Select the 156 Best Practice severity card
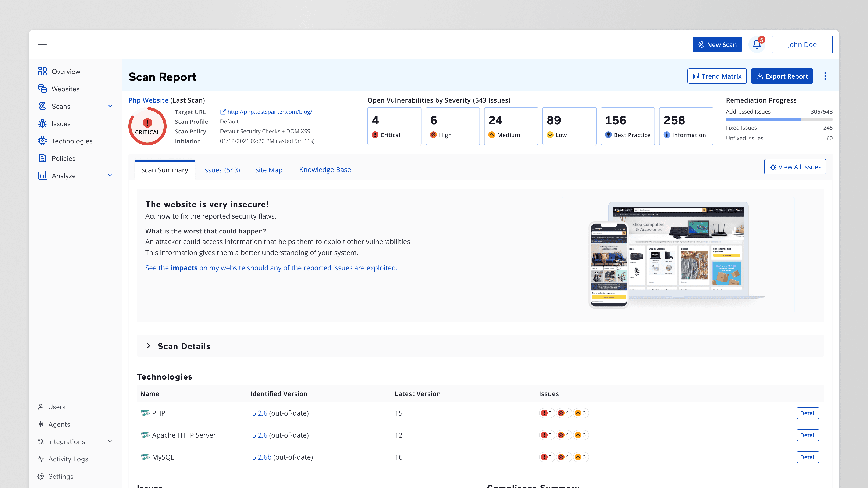The width and height of the screenshot is (868, 488). click(x=628, y=126)
